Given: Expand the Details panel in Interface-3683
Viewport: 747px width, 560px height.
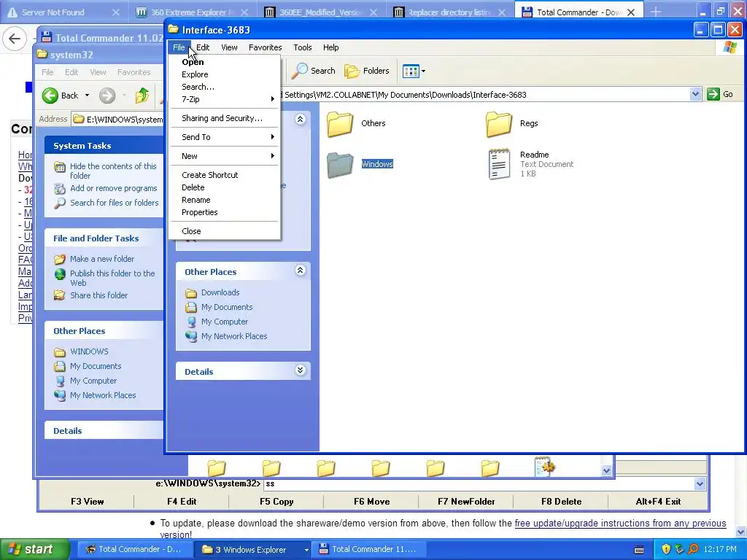Looking at the screenshot, I should (x=300, y=370).
